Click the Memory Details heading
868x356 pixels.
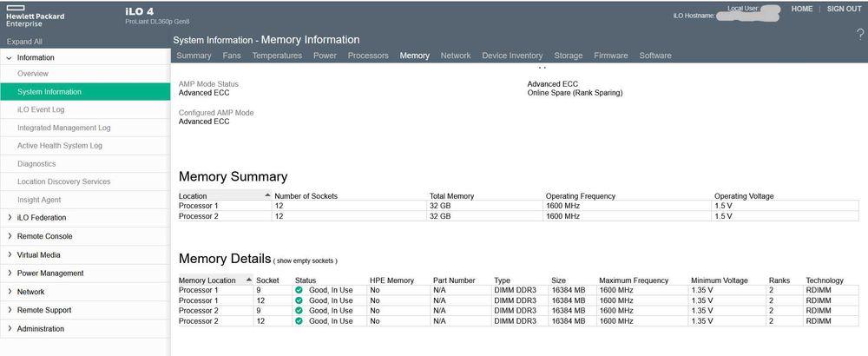pyautogui.click(x=225, y=259)
